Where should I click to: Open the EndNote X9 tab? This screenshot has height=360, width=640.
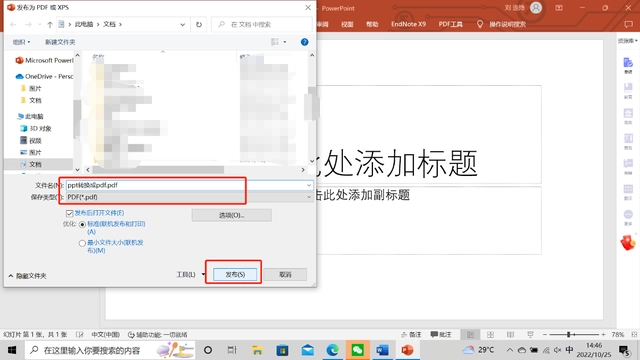(x=408, y=24)
